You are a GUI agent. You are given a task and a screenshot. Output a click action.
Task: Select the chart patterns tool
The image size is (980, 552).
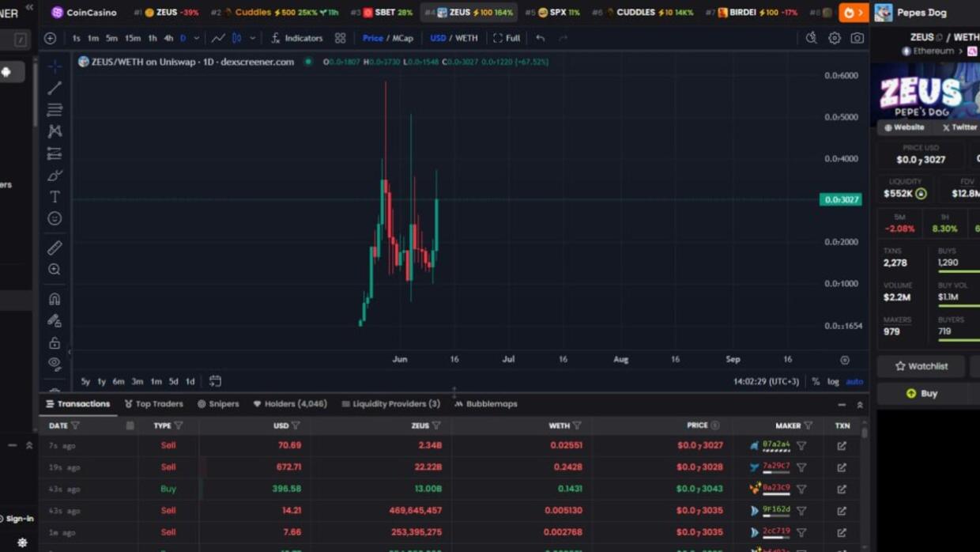[55, 131]
